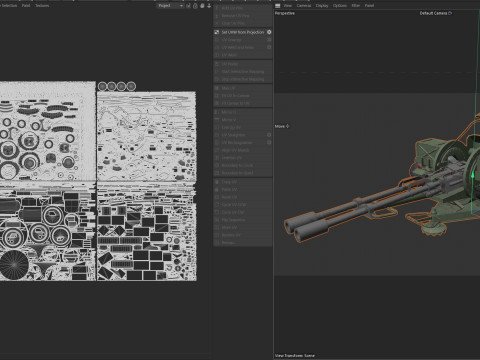
Task: Click the viewport hamburger menu icon
Action: 277,6
